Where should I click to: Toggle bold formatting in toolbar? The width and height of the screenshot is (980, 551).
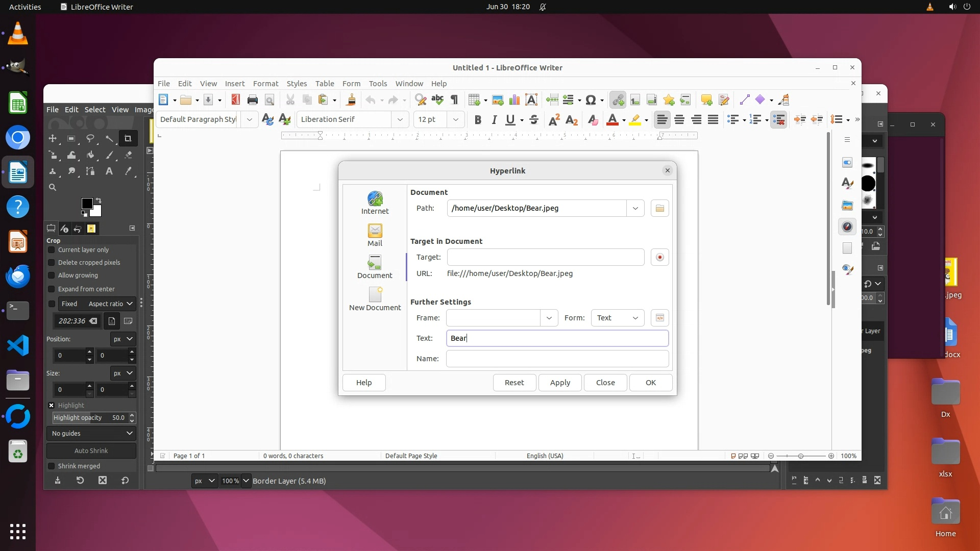(478, 120)
